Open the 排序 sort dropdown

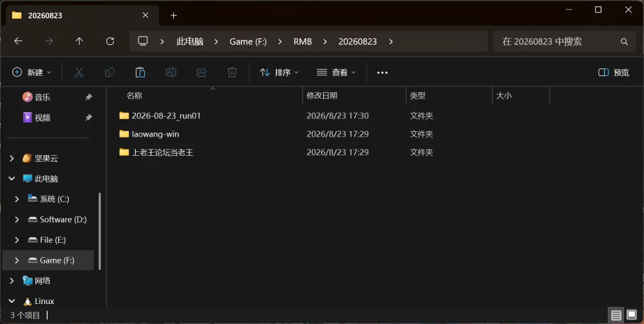279,73
